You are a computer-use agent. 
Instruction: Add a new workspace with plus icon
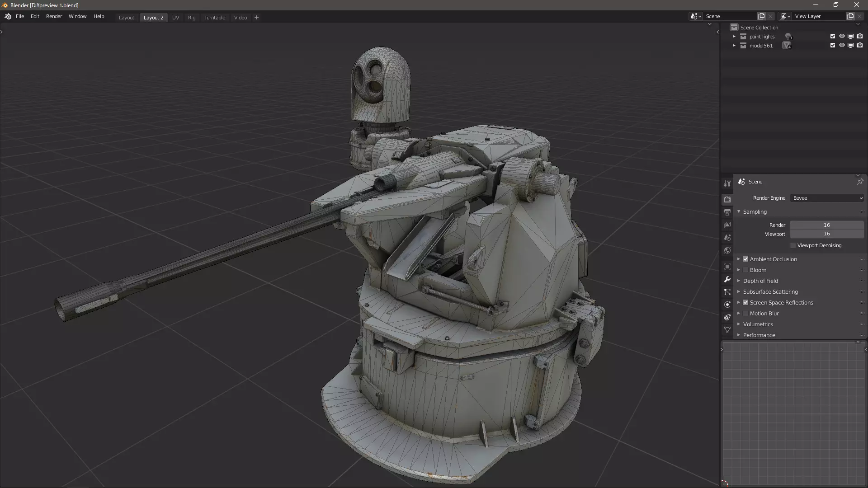pos(256,18)
